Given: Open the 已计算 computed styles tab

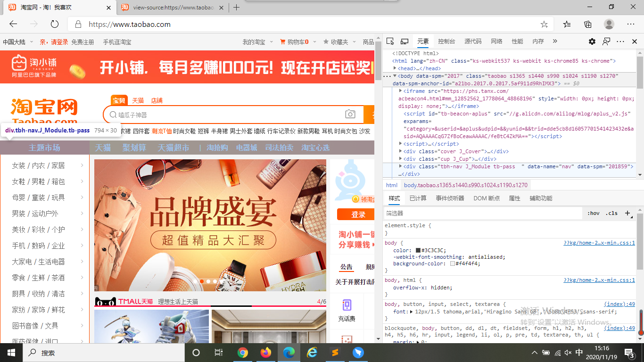Looking at the screenshot, I should (x=418, y=198).
